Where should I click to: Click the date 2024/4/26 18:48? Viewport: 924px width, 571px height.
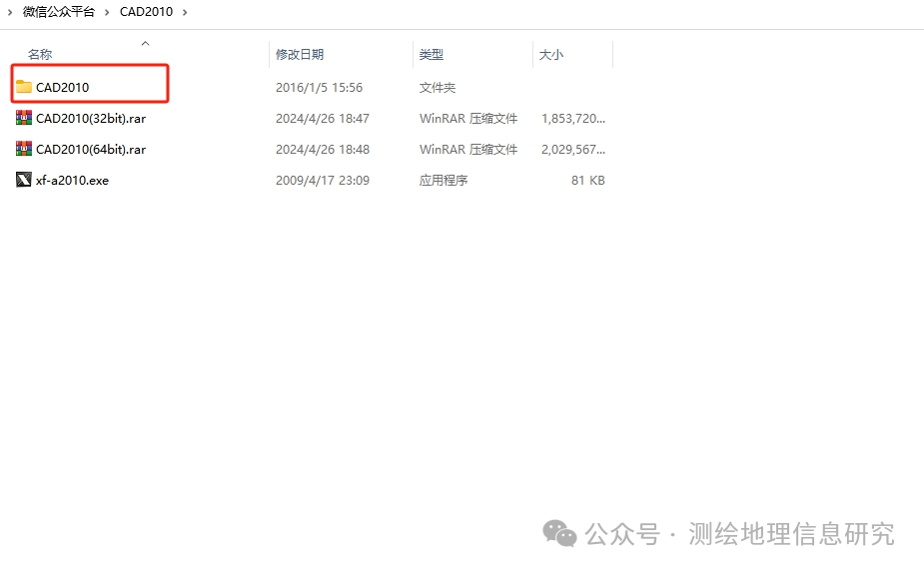pyautogui.click(x=323, y=150)
